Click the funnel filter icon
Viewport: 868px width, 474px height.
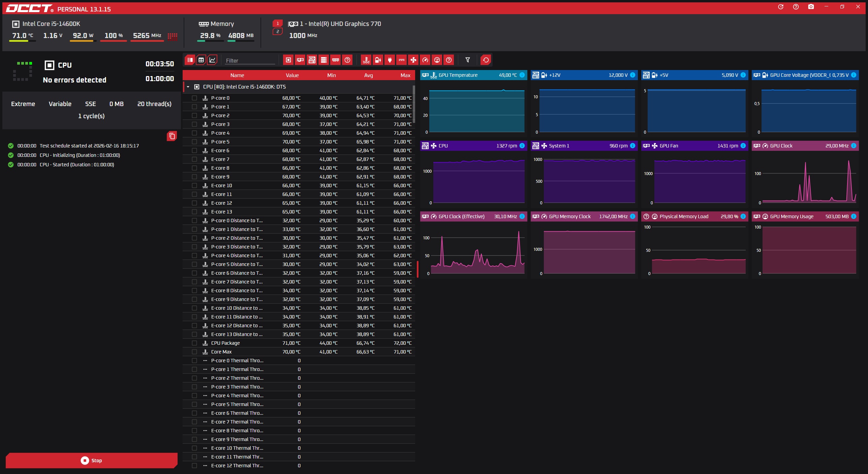(467, 60)
